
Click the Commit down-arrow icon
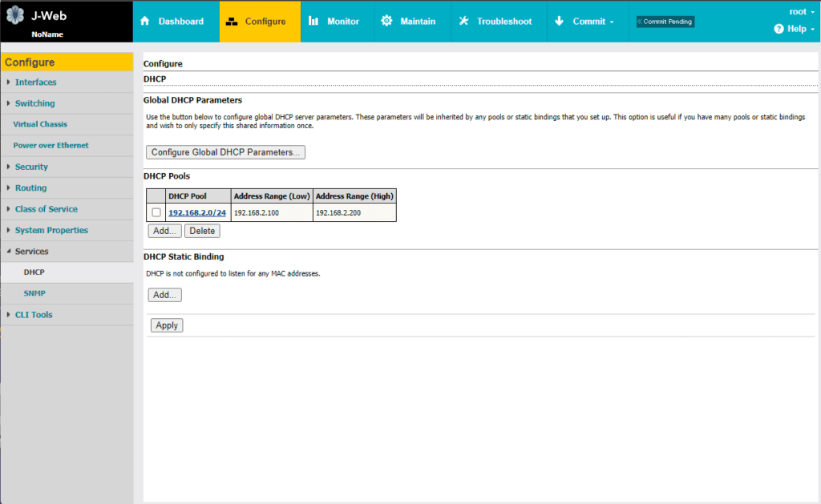click(559, 21)
